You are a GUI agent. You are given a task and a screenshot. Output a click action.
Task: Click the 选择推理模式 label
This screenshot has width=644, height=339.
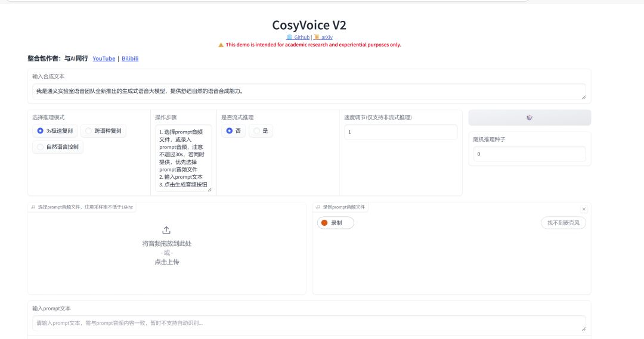tap(48, 117)
